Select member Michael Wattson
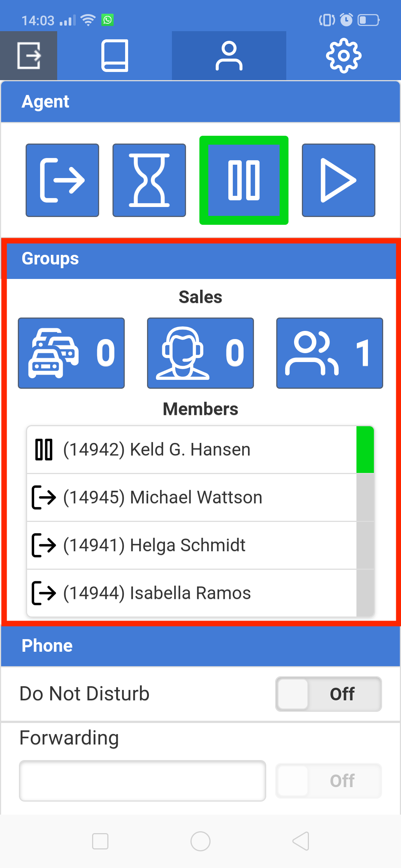The height and width of the screenshot is (868, 401). [x=192, y=497]
